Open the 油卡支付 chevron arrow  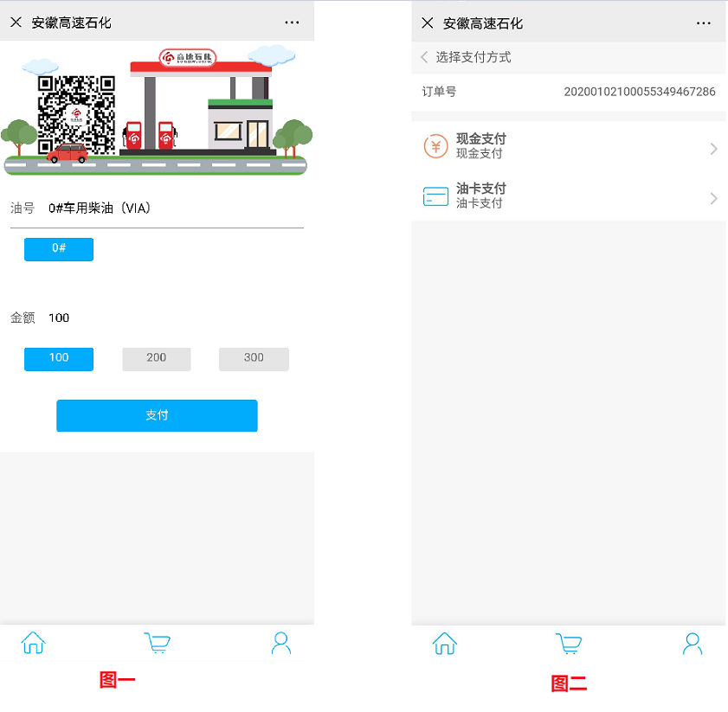click(713, 199)
